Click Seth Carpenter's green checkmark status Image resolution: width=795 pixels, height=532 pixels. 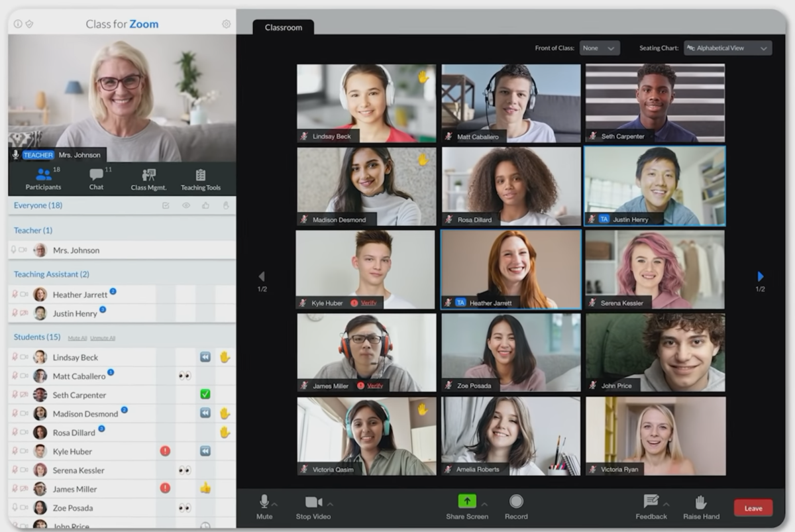tap(205, 394)
